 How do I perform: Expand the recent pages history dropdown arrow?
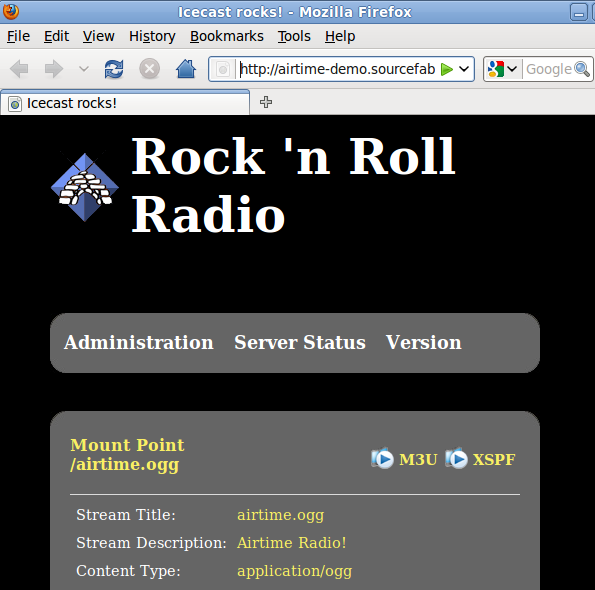(83, 69)
